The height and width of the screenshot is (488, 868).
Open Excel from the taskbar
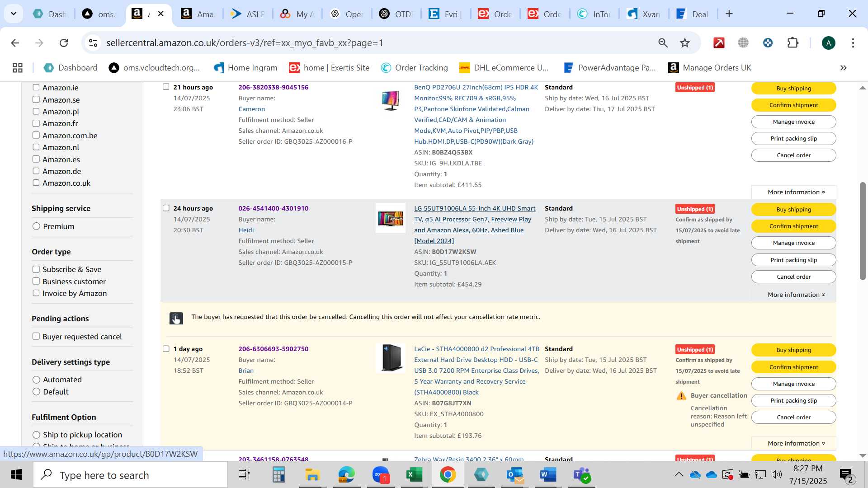[414, 475]
